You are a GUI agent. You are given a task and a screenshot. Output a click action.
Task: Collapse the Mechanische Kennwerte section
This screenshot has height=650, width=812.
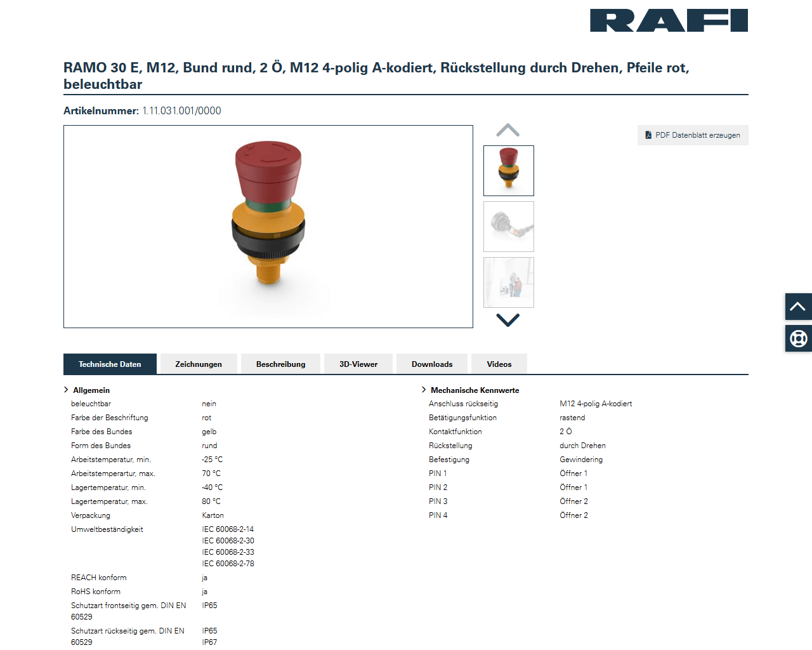(x=470, y=390)
